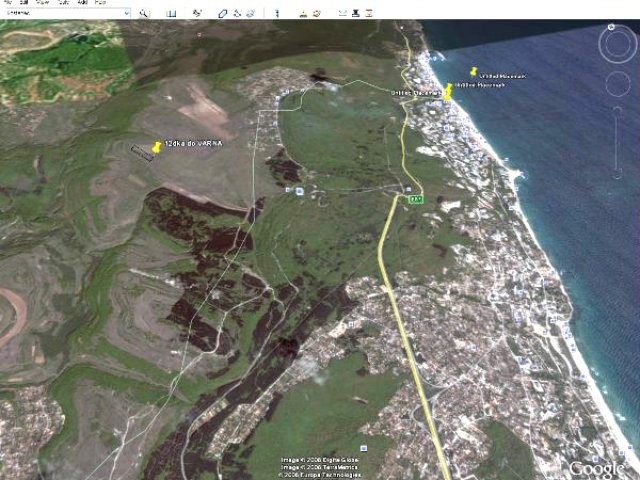Open the Tools menu
Viewport: 640px width, 480px height.
point(64,2)
